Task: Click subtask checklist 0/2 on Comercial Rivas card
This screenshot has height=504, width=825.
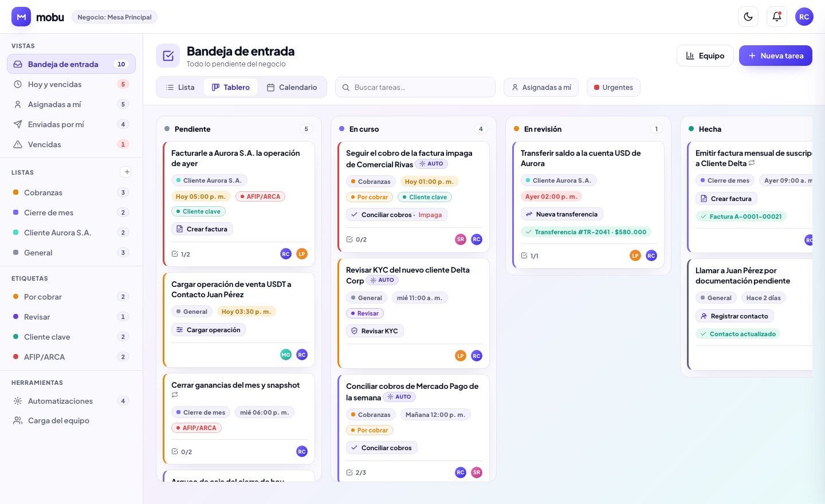Action: 356,239
